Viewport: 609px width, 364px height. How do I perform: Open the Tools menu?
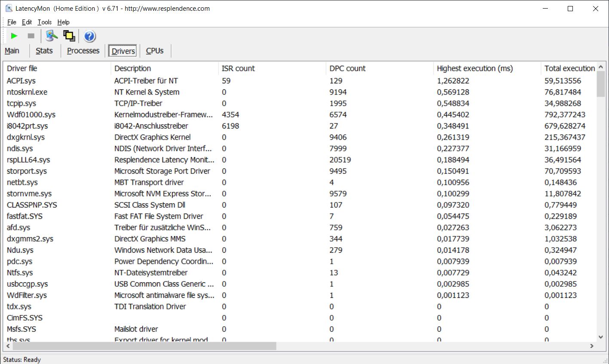pyautogui.click(x=44, y=22)
